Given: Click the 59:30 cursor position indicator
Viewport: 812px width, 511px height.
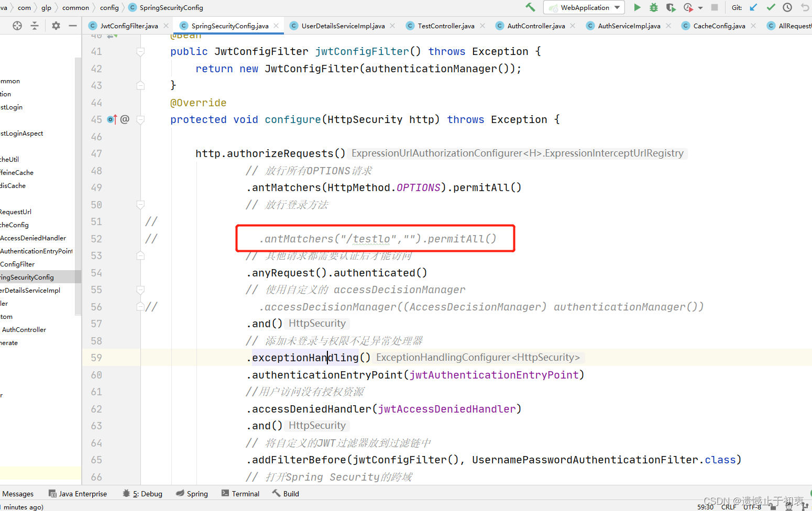Looking at the screenshot, I should (x=705, y=507).
